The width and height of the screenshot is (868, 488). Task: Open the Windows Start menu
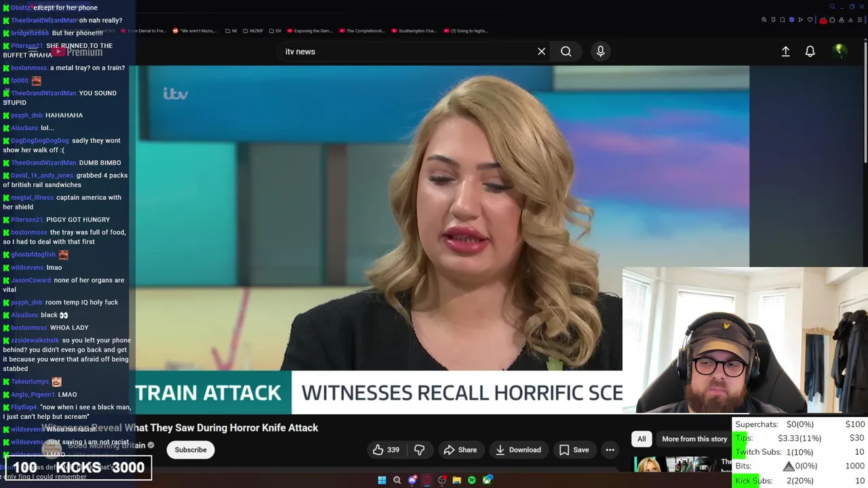(382, 480)
